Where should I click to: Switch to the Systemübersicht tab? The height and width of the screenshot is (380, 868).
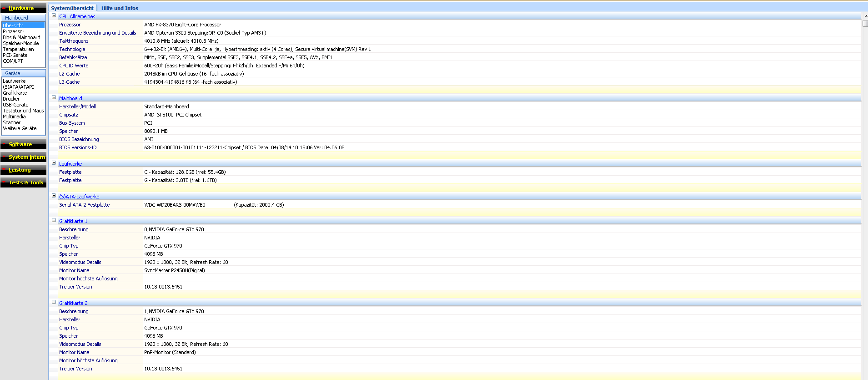pos(72,8)
